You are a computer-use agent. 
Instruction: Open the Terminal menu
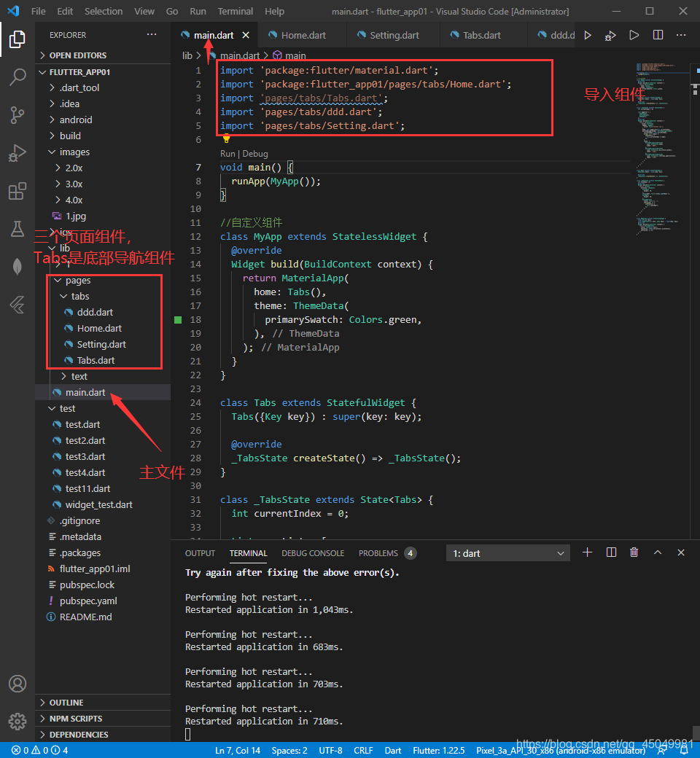[235, 11]
